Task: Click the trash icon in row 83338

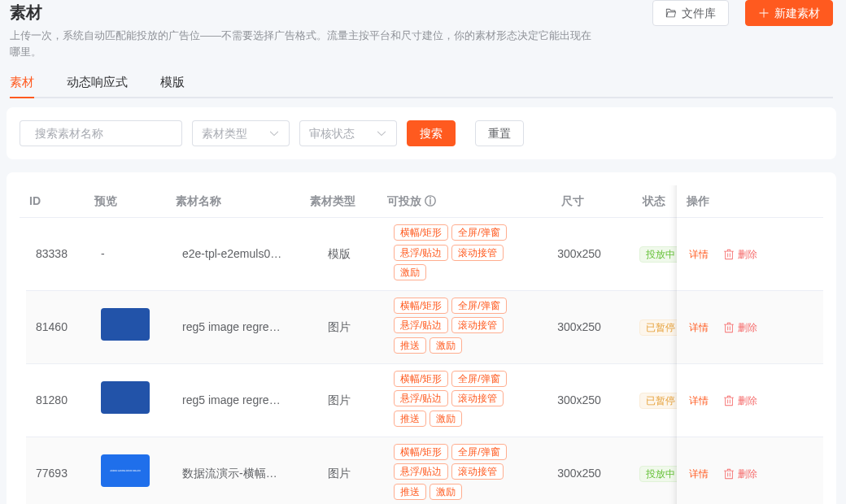Action: tap(728, 254)
